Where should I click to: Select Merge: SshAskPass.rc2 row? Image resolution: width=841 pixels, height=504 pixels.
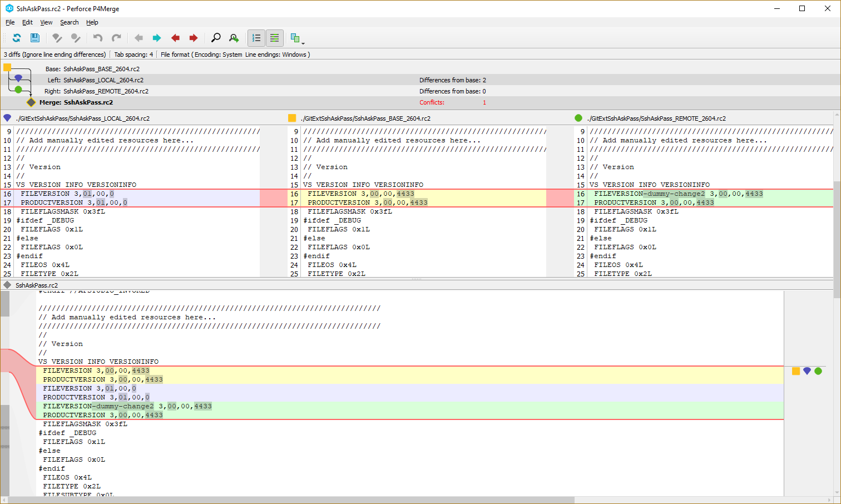point(420,102)
